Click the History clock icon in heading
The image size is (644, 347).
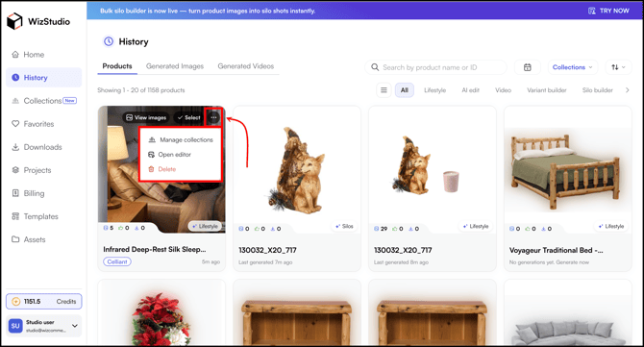click(109, 41)
